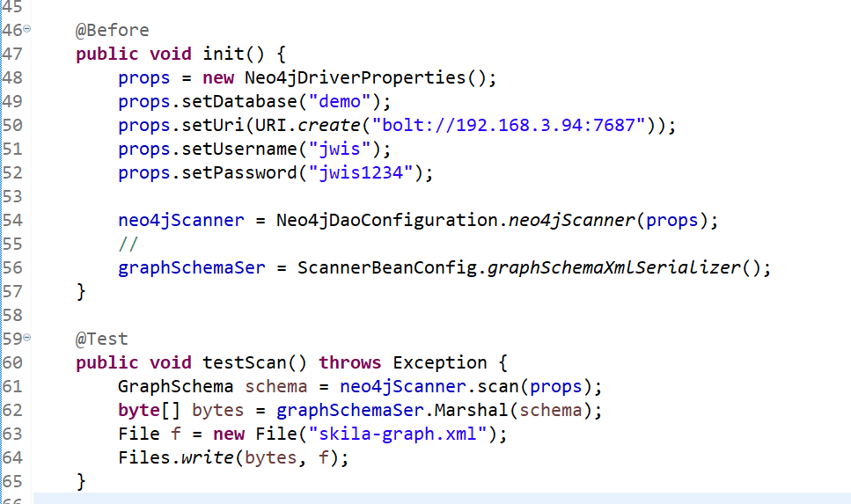
Task: Click setPassword method call
Action: point(238,173)
